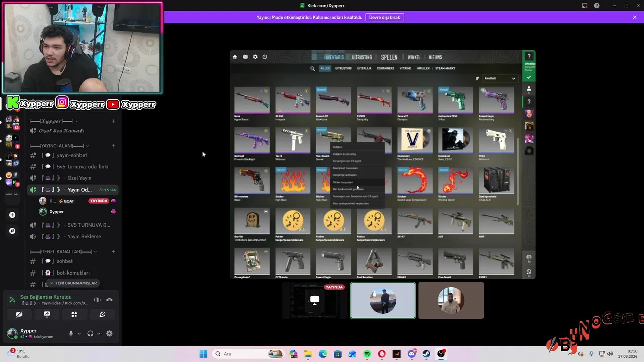
Task: Dismiss the purple streamer mode banner
Action: 635,17
